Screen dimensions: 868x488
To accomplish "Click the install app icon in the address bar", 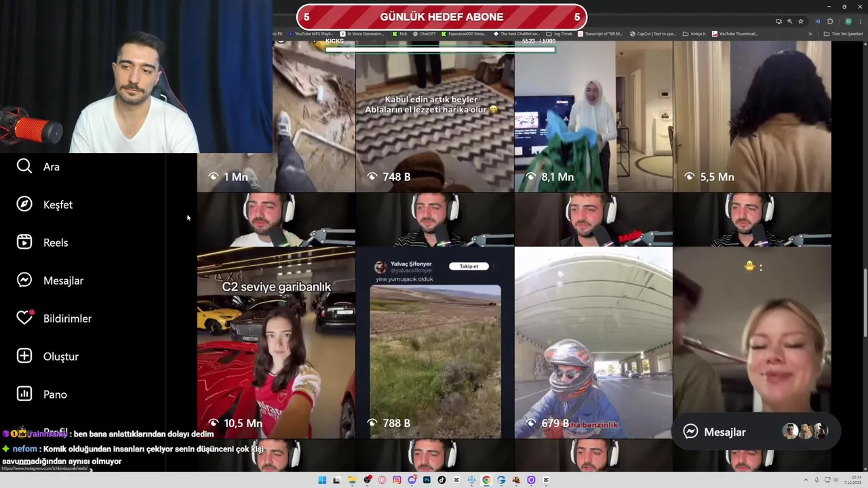I will [778, 21].
